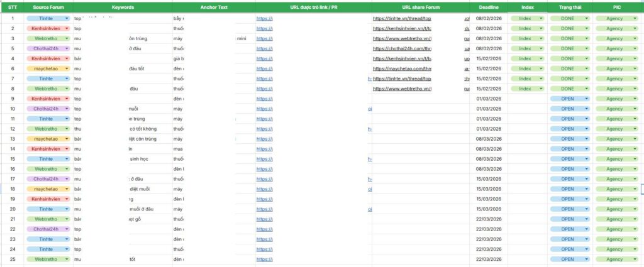Open the tinhte.vn thread link in row 1
Image resolution: width=644 pixels, height=267 pixels.
402,18
